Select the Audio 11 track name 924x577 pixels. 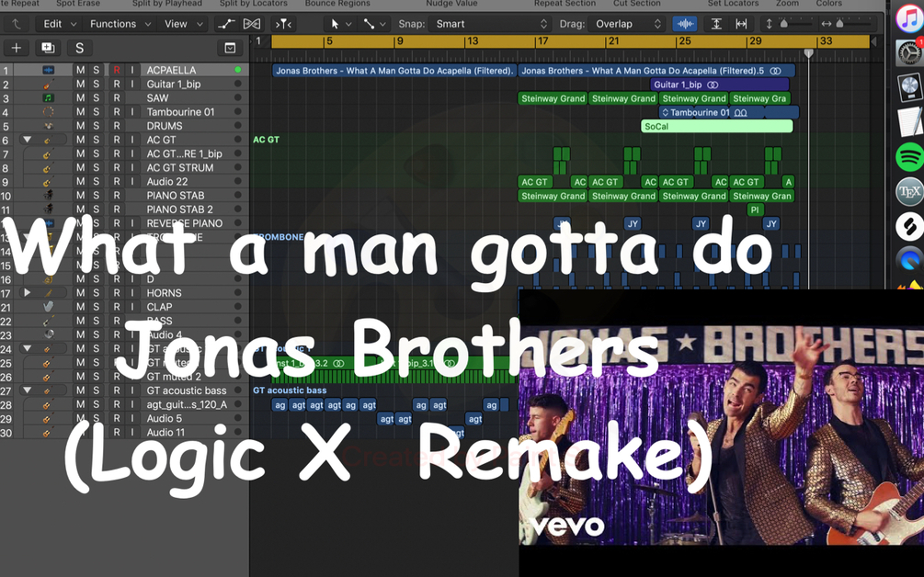pos(165,432)
